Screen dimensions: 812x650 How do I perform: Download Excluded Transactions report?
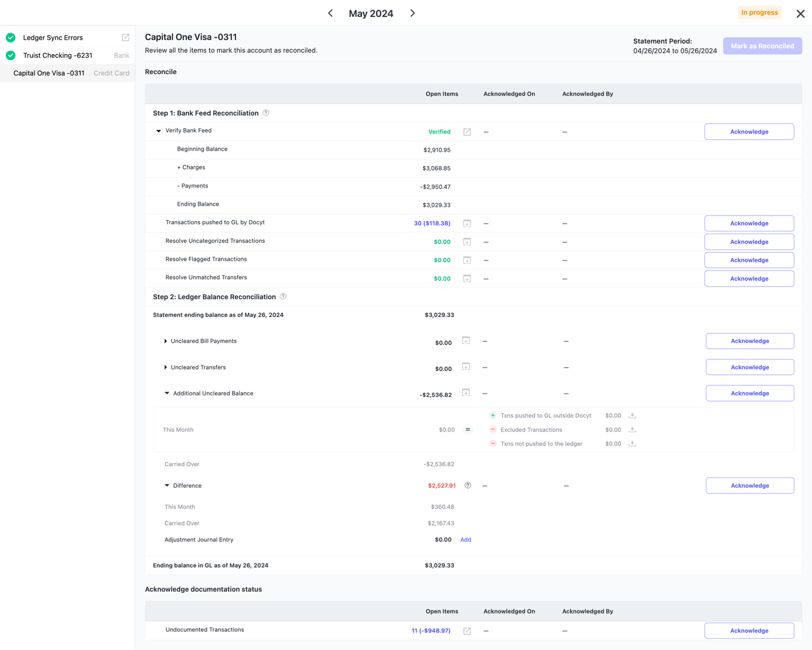point(632,430)
